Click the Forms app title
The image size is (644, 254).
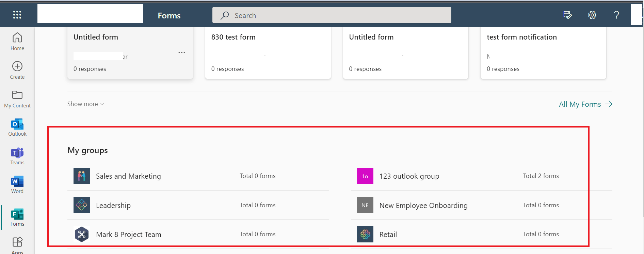pos(169,15)
